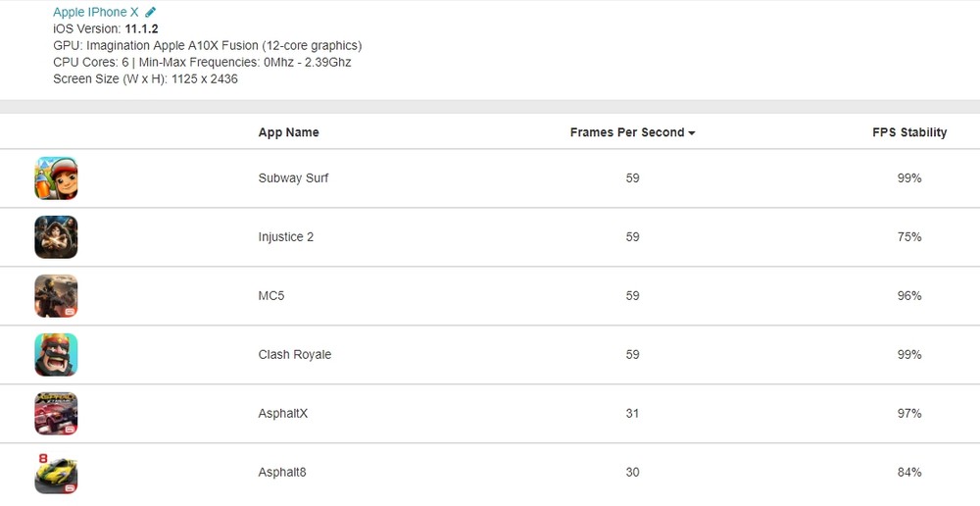Select the Clash Royale app name
Viewport: 980px width, 506px height.
click(295, 355)
